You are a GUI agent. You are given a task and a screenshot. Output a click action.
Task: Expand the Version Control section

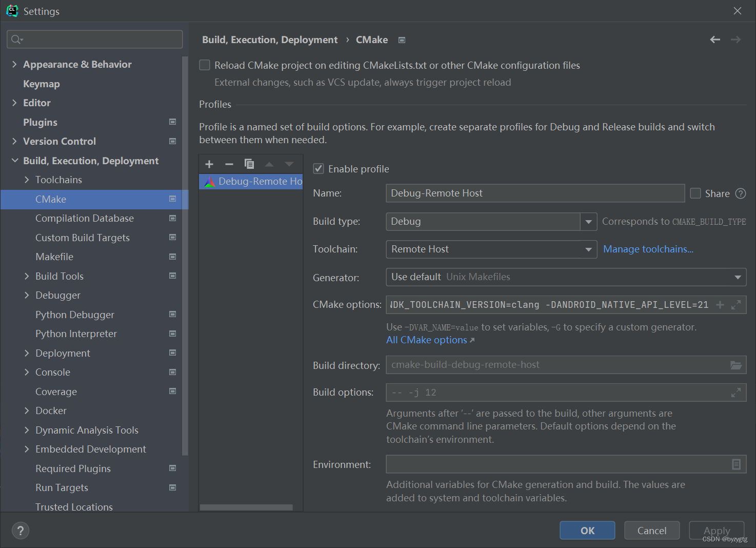tap(14, 141)
